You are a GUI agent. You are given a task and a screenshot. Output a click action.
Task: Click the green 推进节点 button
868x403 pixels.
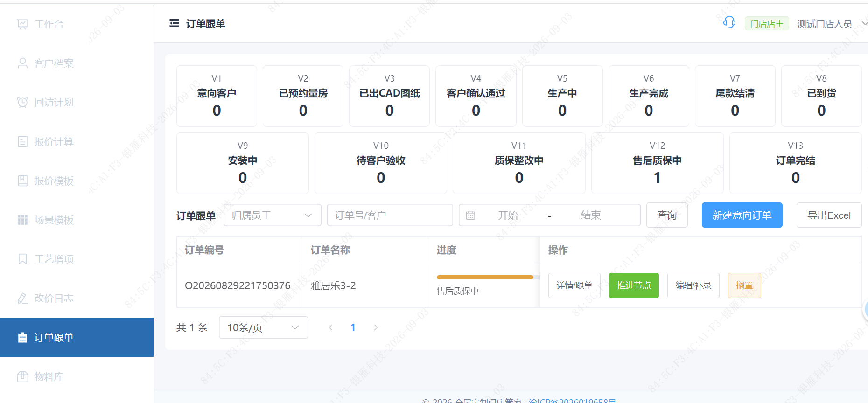pos(634,285)
